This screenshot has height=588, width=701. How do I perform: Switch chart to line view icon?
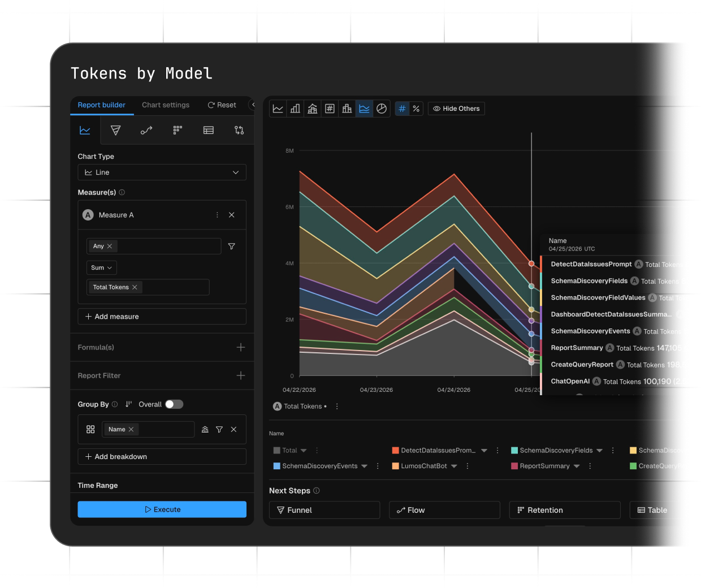click(278, 109)
